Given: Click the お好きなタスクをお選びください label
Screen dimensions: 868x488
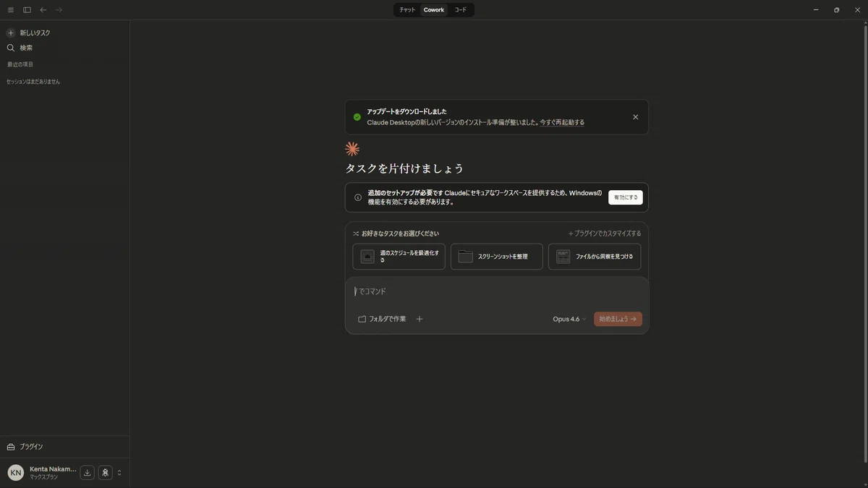Looking at the screenshot, I should click(x=400, y=234).
